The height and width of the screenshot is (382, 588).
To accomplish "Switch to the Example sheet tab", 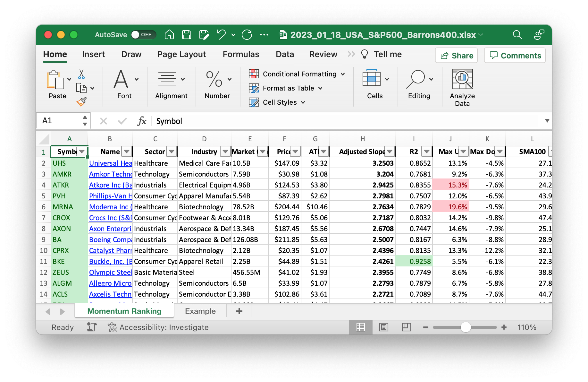I will (x=200, y=311).
